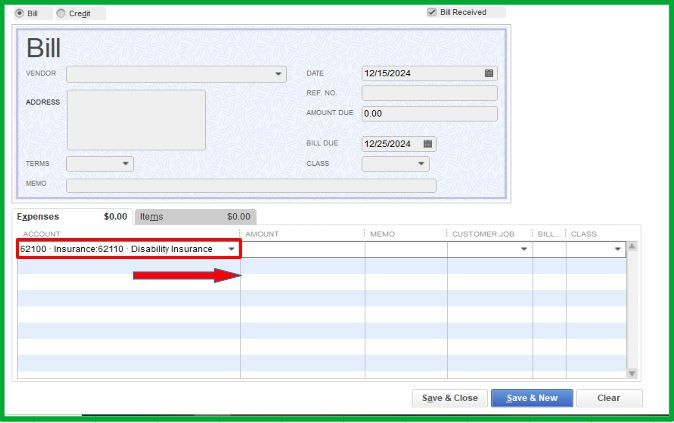Click the Amount Due field showing 0.00
This screenshot has width=674, height=423.
pos(429,113)
